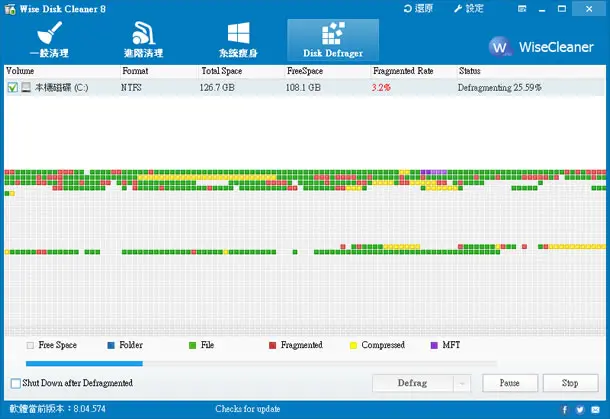Click the email envelope icon
Viewport: 610px width, 419px height.
pyautogui.click(x=595, y=409)
